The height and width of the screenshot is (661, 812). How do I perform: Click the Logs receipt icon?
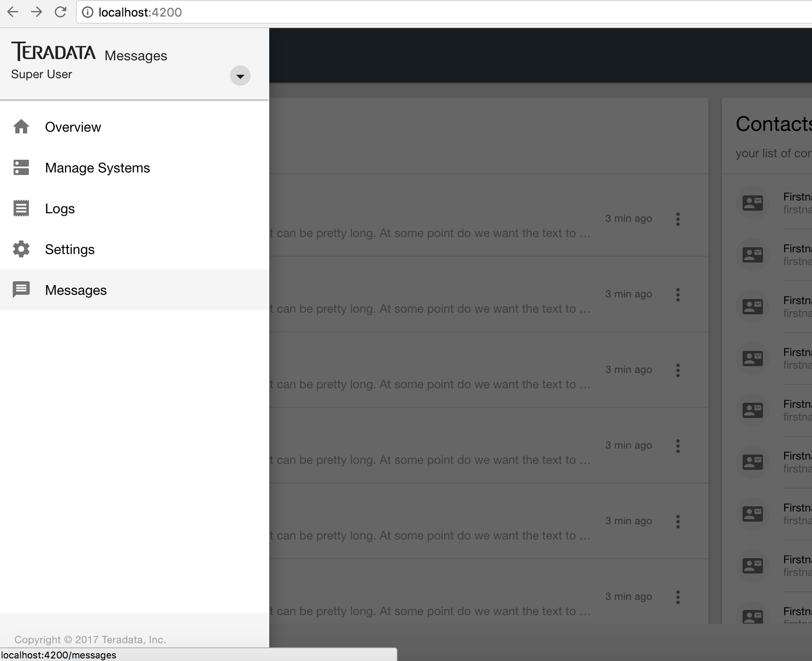point(21,208)
